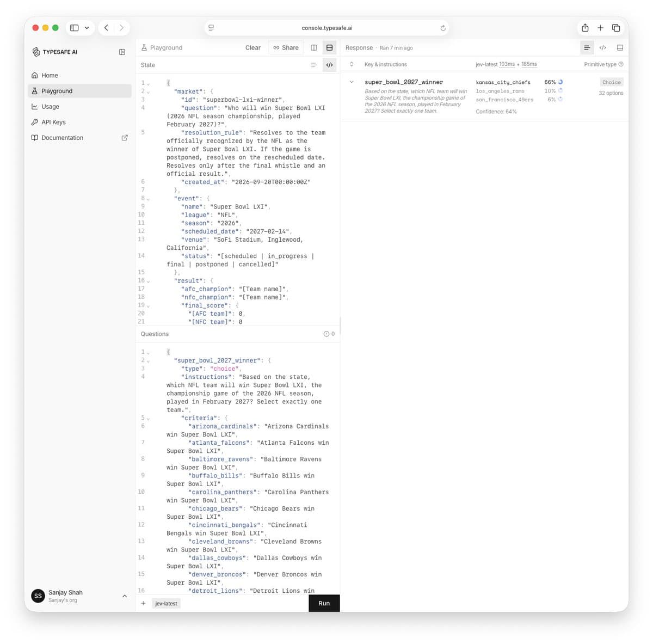This screenshot has width=653, height=644.
Task: Open the Primitive type info icon
Action: point(621,64)
